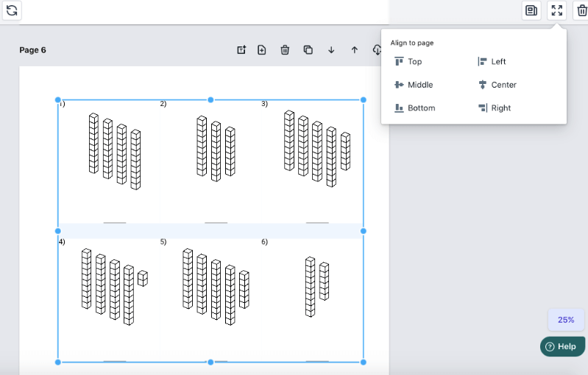Click the problem number 5) label
Image resolution: width=588 pixels, height=375 pixels.
pos(163,242)
